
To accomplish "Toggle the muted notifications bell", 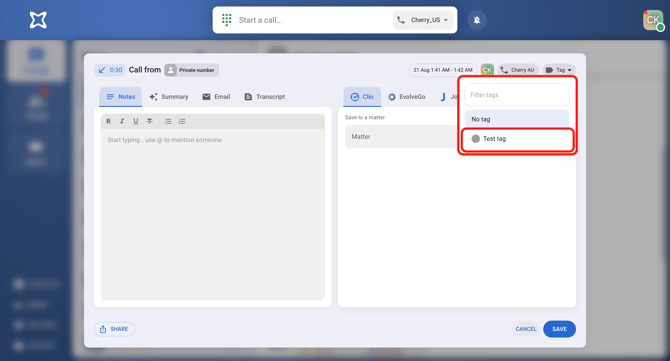I will pyautogui.click(x=477, y=20).
